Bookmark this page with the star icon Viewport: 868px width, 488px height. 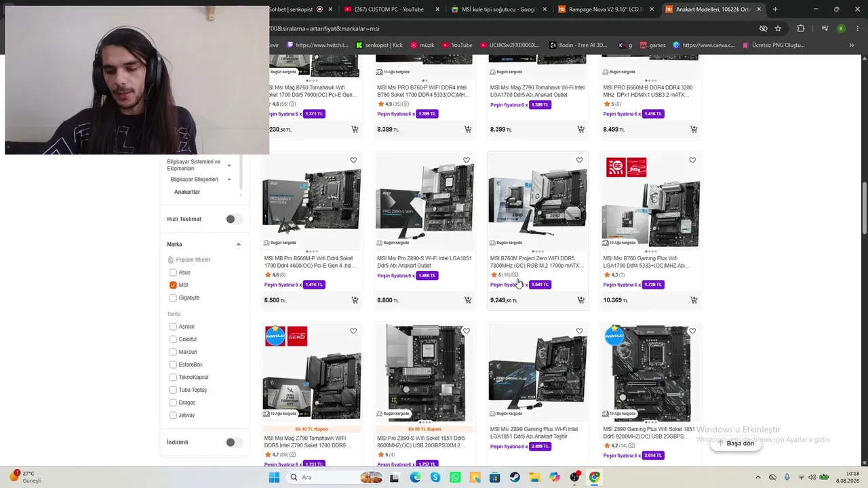[778, 28]
